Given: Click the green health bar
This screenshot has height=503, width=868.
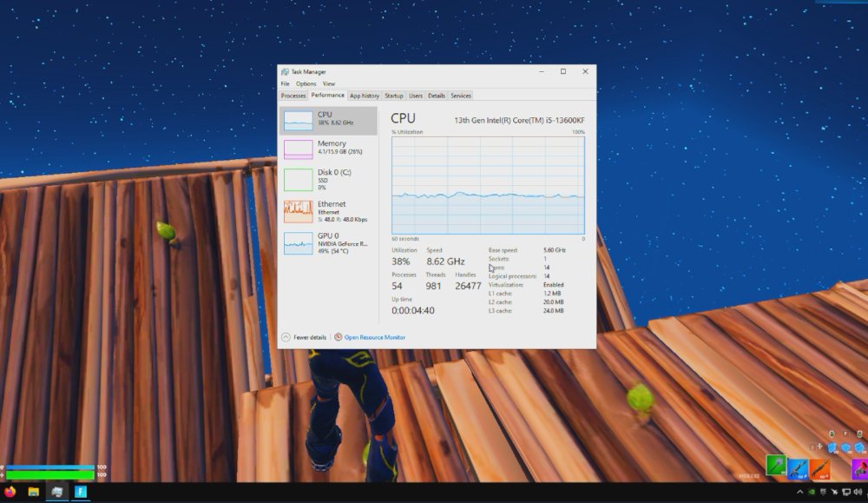Looking at the screenshot, I should coord(49,474).
